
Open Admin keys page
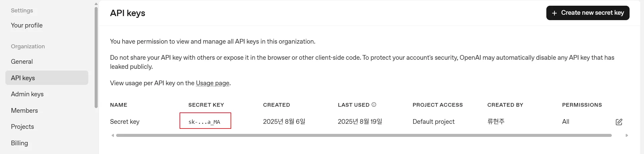coord(27,94)
